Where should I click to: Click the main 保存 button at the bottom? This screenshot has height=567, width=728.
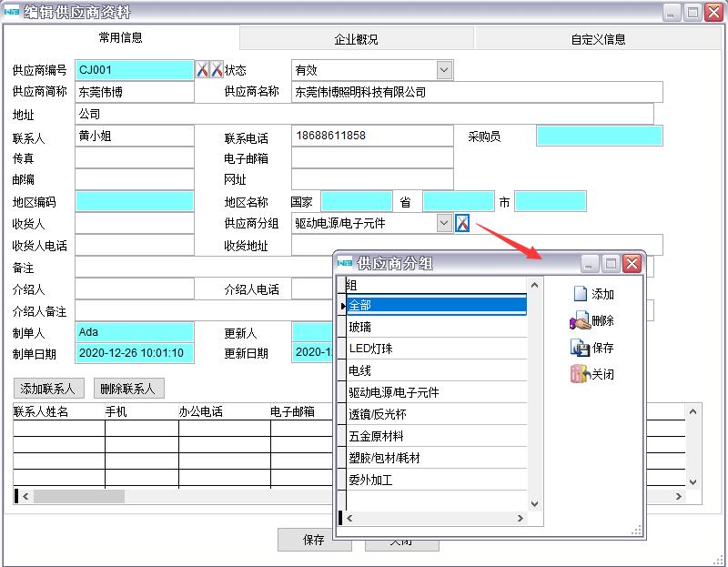314,540
